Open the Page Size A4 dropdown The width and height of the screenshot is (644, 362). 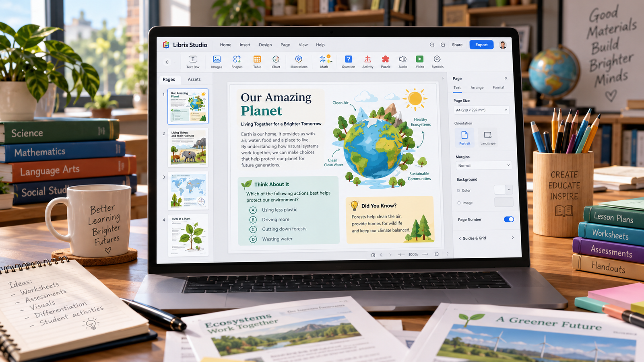point(481,110)
